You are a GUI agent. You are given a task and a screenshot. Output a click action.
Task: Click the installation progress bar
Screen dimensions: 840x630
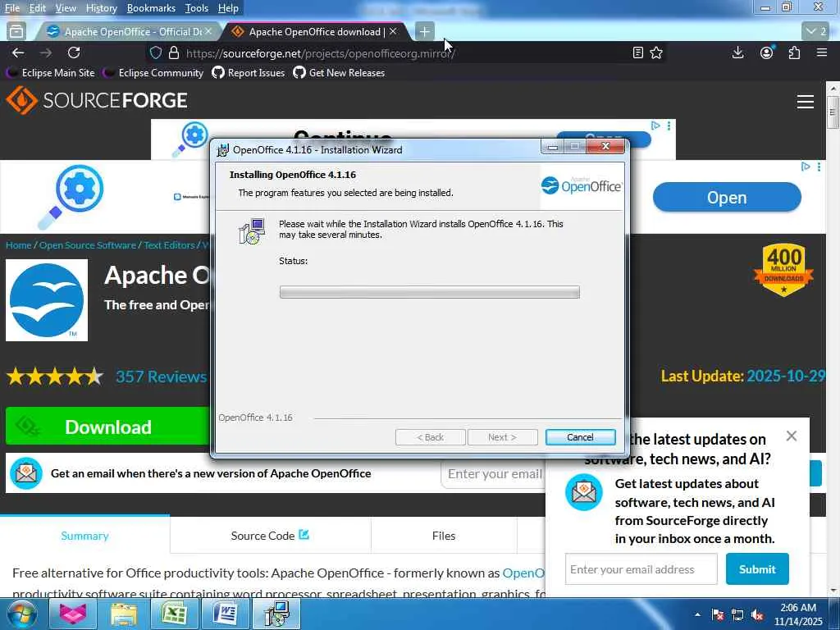click(x=430, y=292)
